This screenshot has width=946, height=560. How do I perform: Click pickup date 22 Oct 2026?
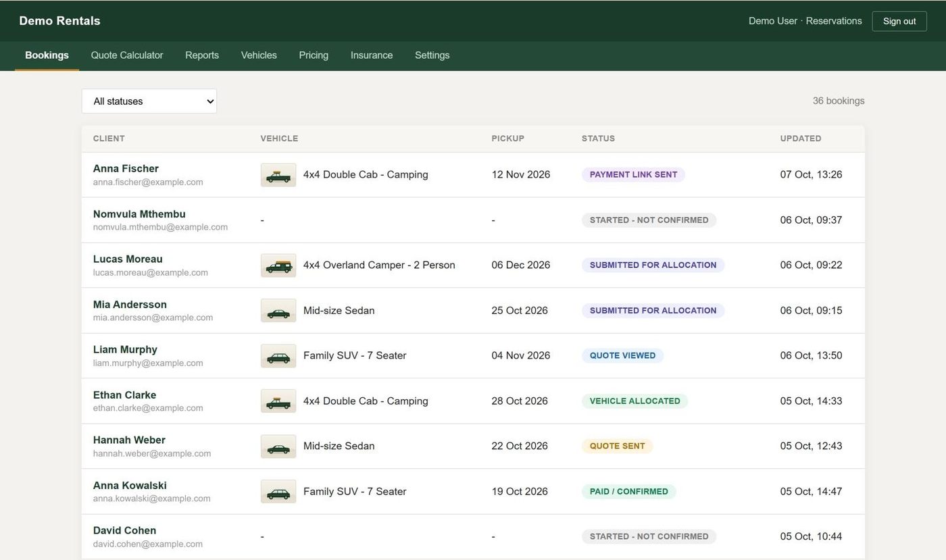click(x=520, y=446)
